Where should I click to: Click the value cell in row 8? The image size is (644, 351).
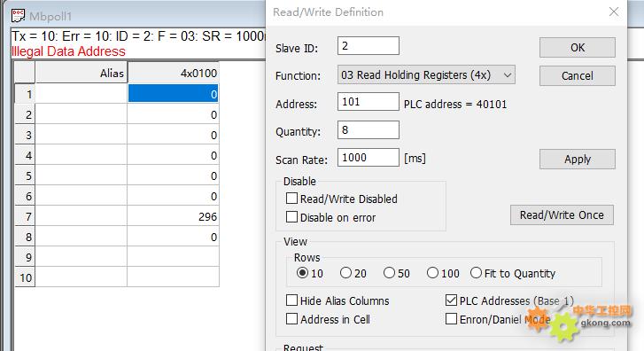click(x=174, y=238)
